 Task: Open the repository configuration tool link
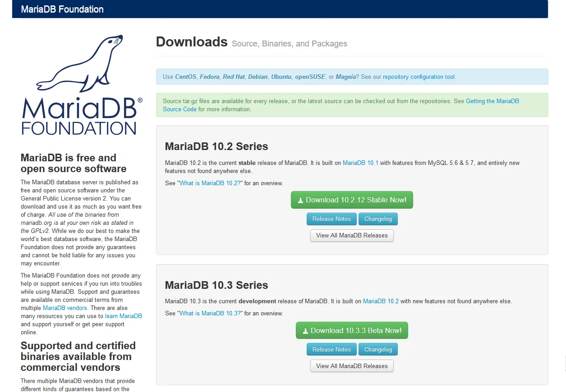[419, 77]
